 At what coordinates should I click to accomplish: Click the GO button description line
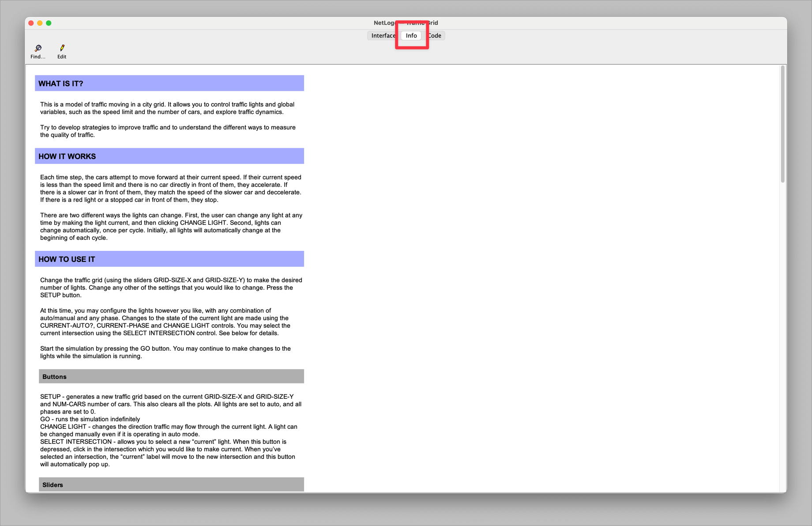click(x=90, y=419)
